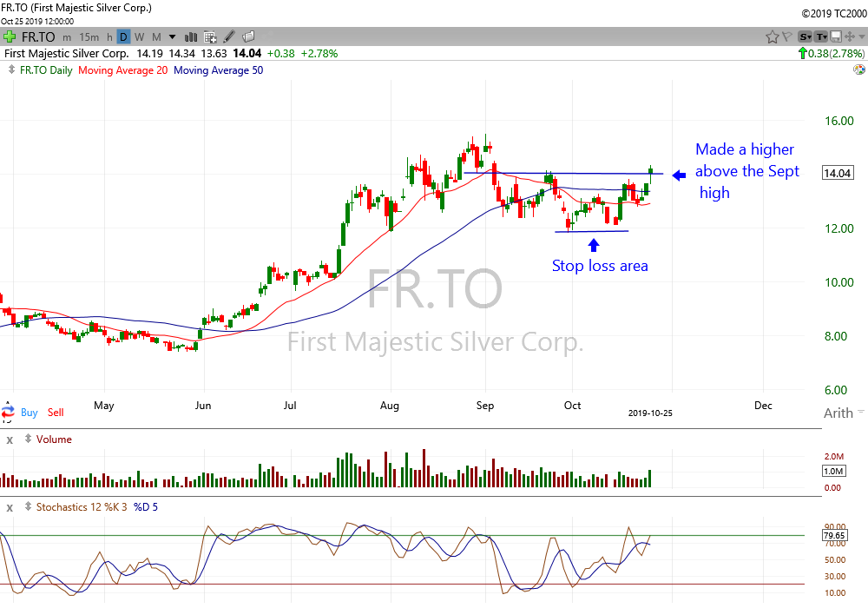The height and width of the screenshot is (608, 868).
Task: Click the '0.38(2.78%)' change text
Action: pos(836,53)
